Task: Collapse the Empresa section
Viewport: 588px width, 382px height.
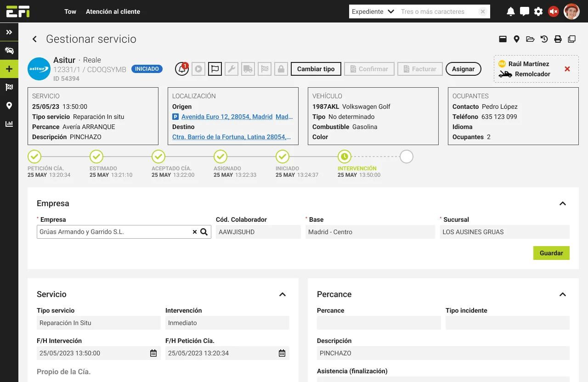Action: click(x=563, y=203)
